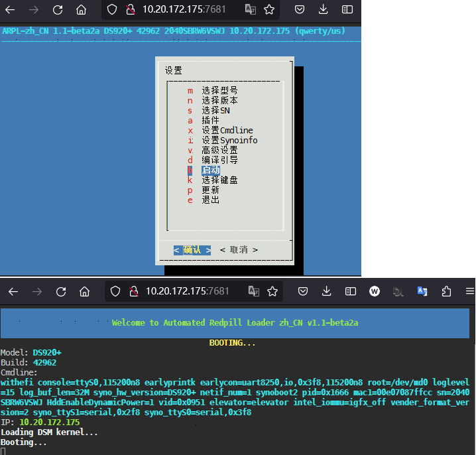Select 编译引导 to build the loader
Viewport: 476px width, 455px height.
click(x=219, y=161)
